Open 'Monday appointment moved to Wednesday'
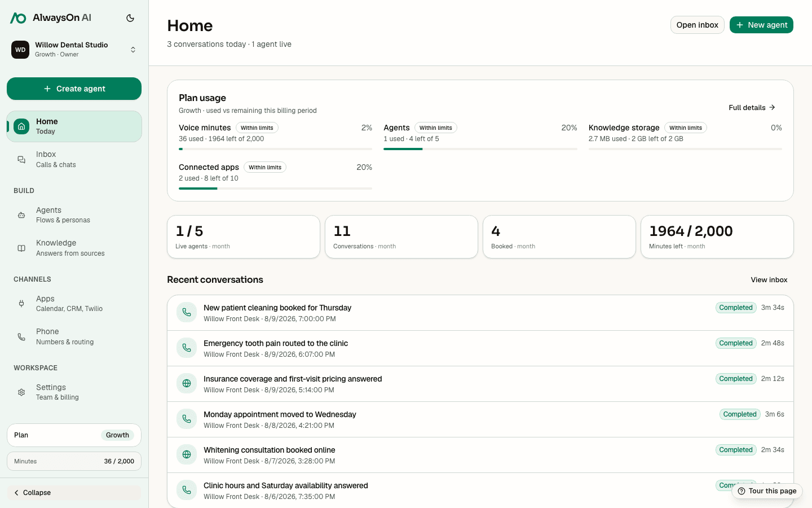 (x=480, y=419)
